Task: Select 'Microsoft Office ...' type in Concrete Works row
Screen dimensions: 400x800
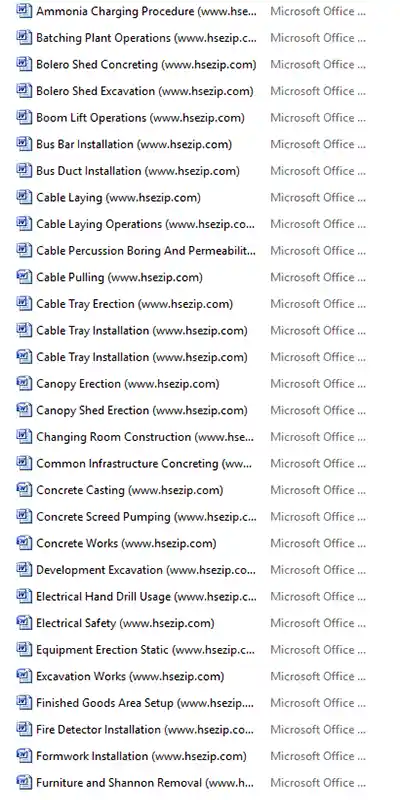Action: tap(318, 543)
